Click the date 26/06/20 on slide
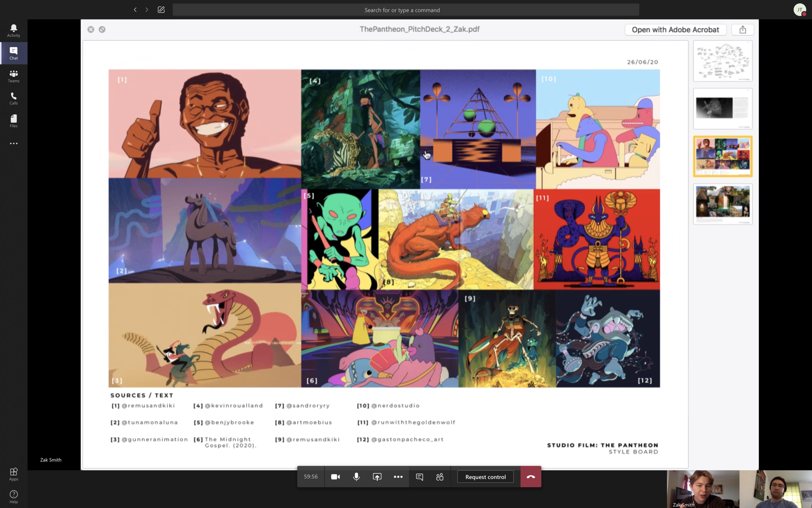This screenshot has height=508, width=812. [x=642, y=62]
